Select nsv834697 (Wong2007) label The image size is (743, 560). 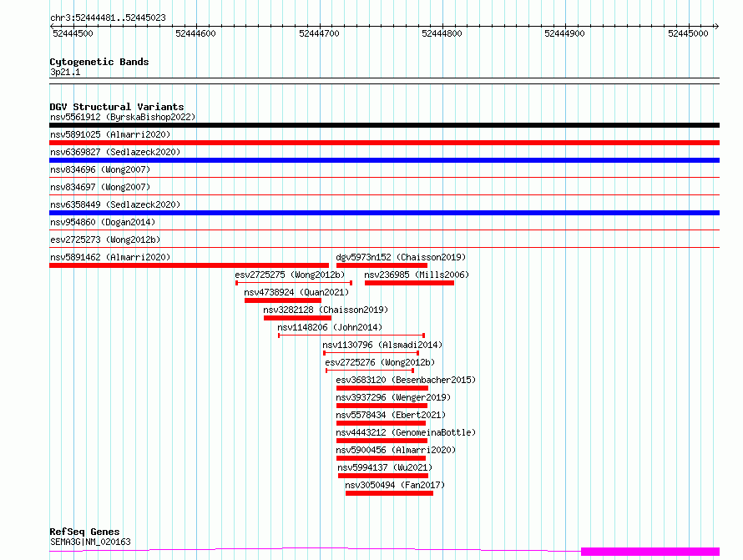point(100,187)
